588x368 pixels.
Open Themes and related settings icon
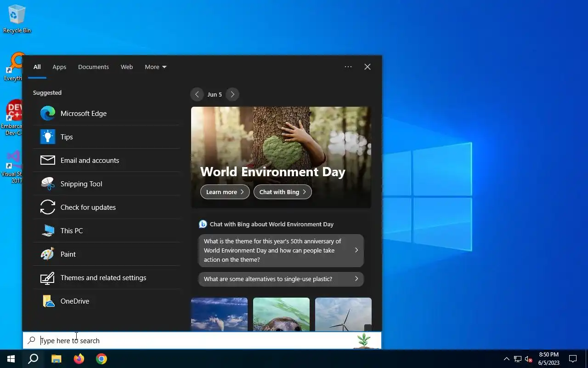click(48, 277)
